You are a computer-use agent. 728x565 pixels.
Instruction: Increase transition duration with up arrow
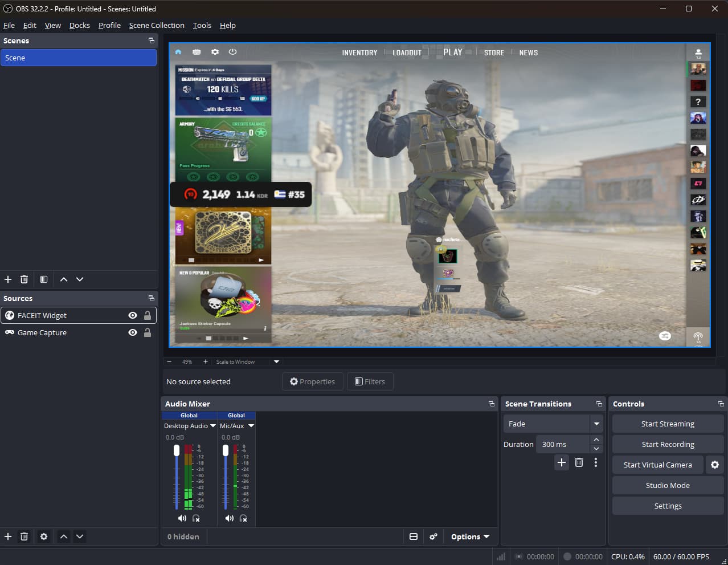pos(596,440)
